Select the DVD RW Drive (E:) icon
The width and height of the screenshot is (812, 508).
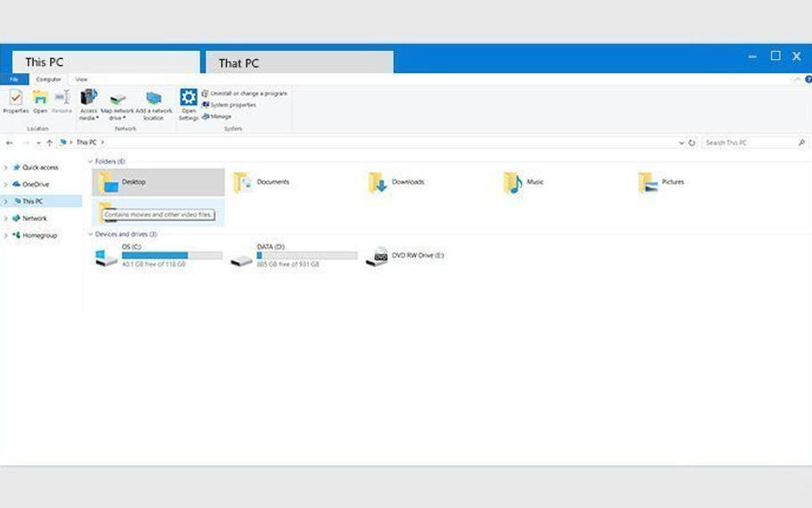[377, 257]
